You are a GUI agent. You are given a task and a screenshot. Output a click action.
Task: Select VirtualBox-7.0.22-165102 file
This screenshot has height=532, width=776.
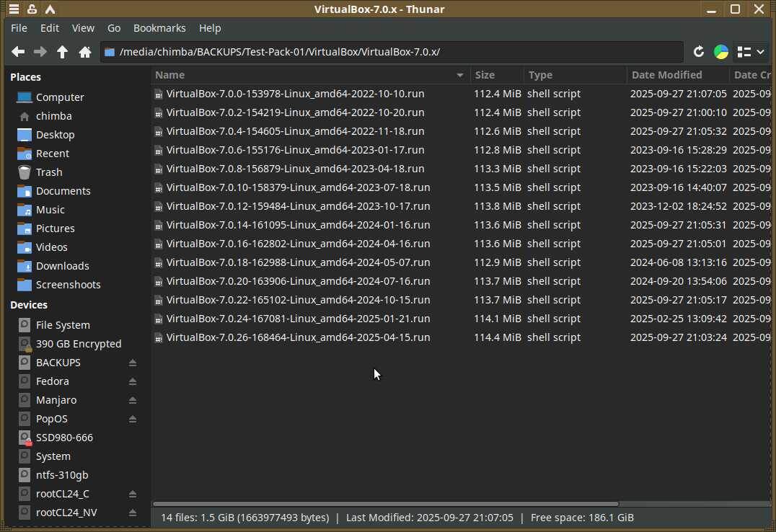298,300
